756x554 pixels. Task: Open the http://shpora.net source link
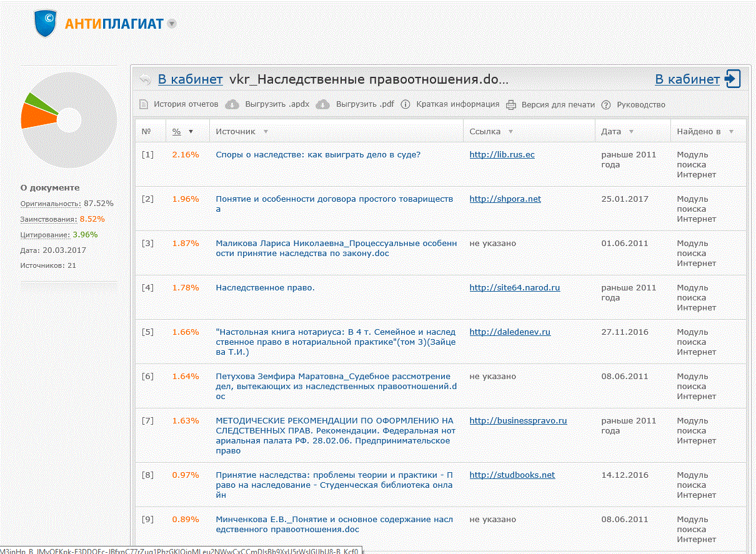tap(505, 199)
